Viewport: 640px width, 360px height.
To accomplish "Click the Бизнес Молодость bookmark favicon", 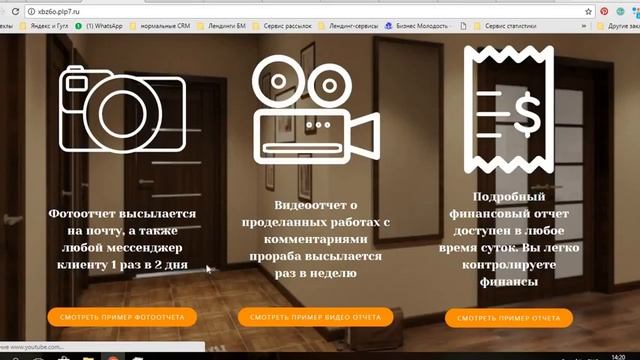I will pyautogui.click(x=389, y=26).
